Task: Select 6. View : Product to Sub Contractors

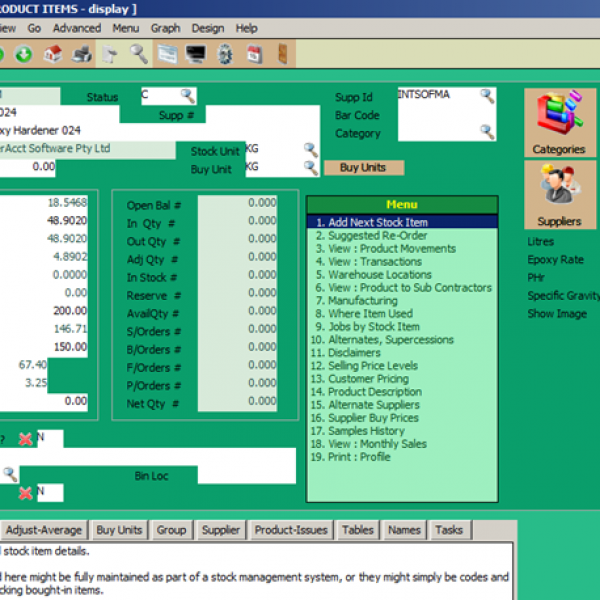Action: click(402, 287)
